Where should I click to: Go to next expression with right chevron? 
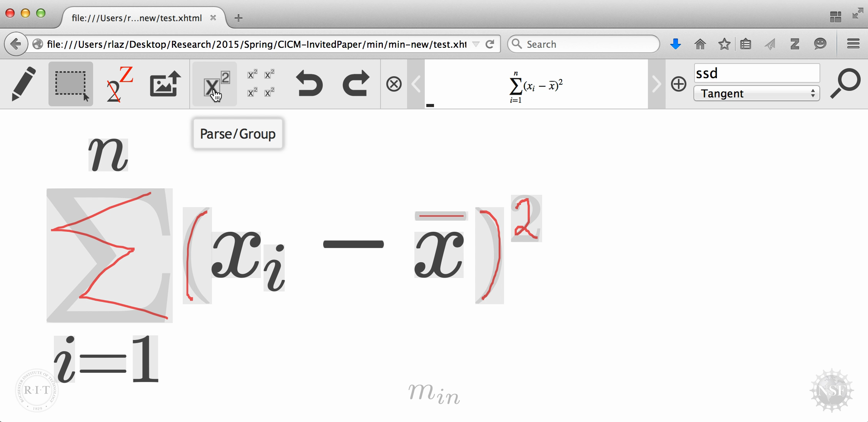click(656, 84)
